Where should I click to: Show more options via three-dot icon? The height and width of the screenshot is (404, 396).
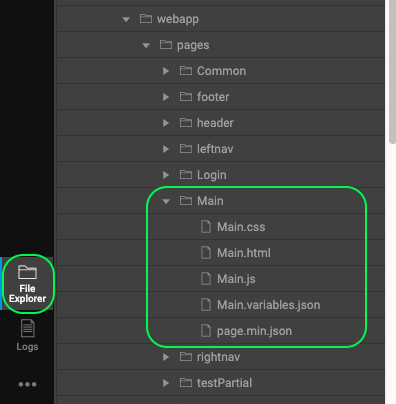click(x=27, y=384)
